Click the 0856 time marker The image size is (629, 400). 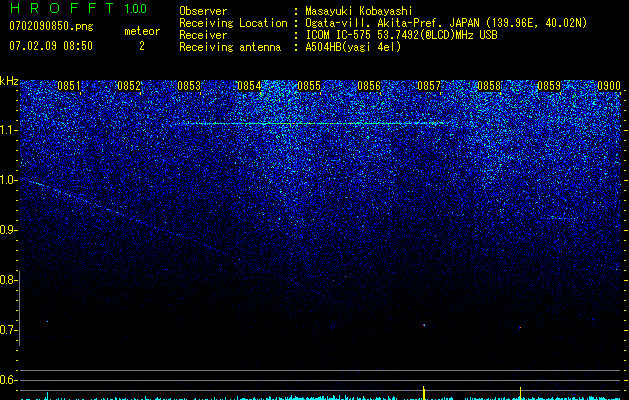click(369, 86)
